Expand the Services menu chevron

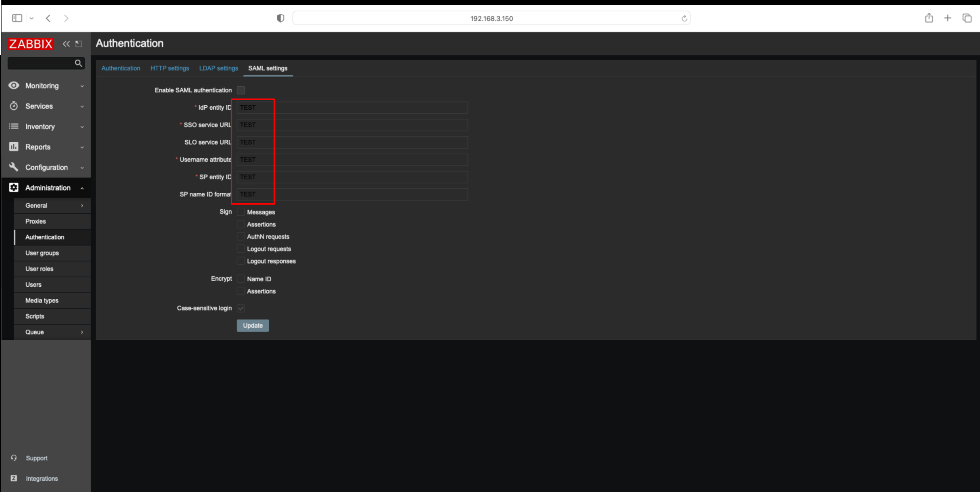click(82, 107)
